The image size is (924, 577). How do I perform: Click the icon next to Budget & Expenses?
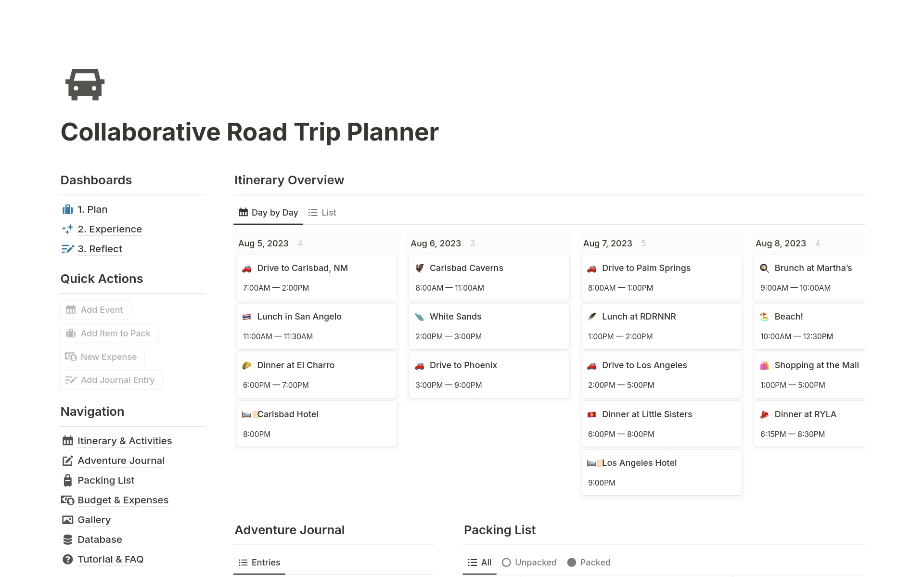(67, 500)
